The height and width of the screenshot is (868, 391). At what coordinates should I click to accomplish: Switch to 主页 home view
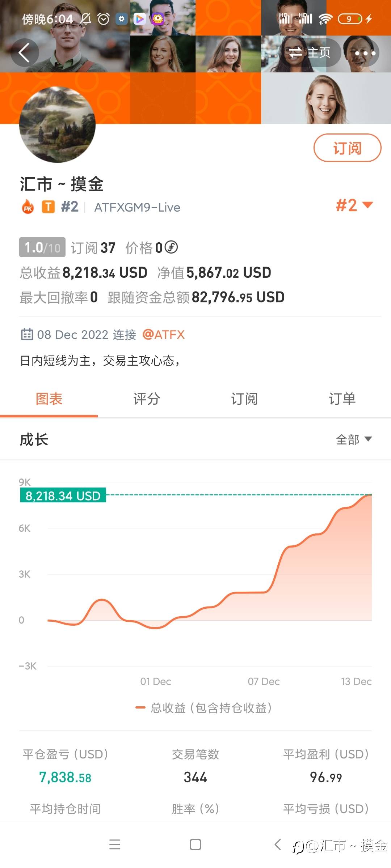point(310,53)
